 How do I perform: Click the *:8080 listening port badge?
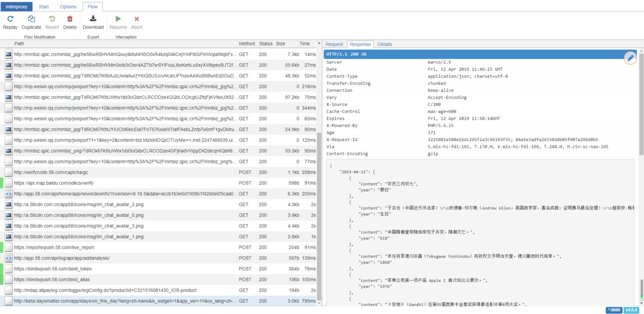tap(613, 310)
